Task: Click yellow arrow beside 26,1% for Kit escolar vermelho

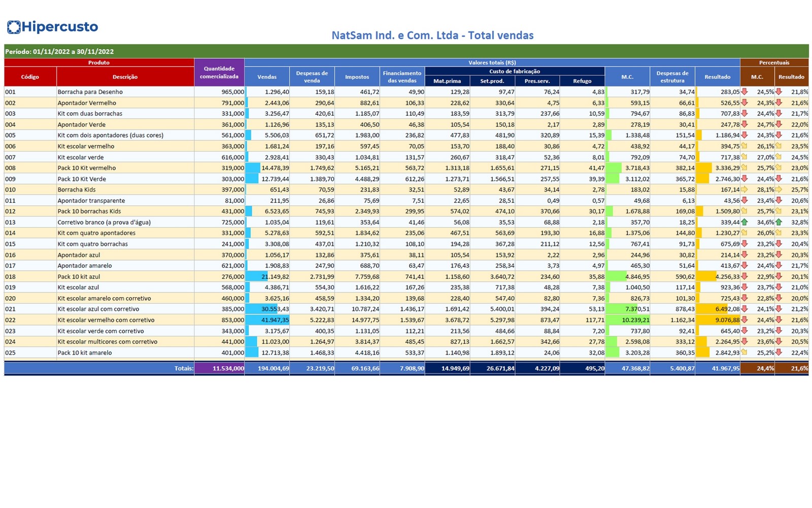Action: [745, 146]
